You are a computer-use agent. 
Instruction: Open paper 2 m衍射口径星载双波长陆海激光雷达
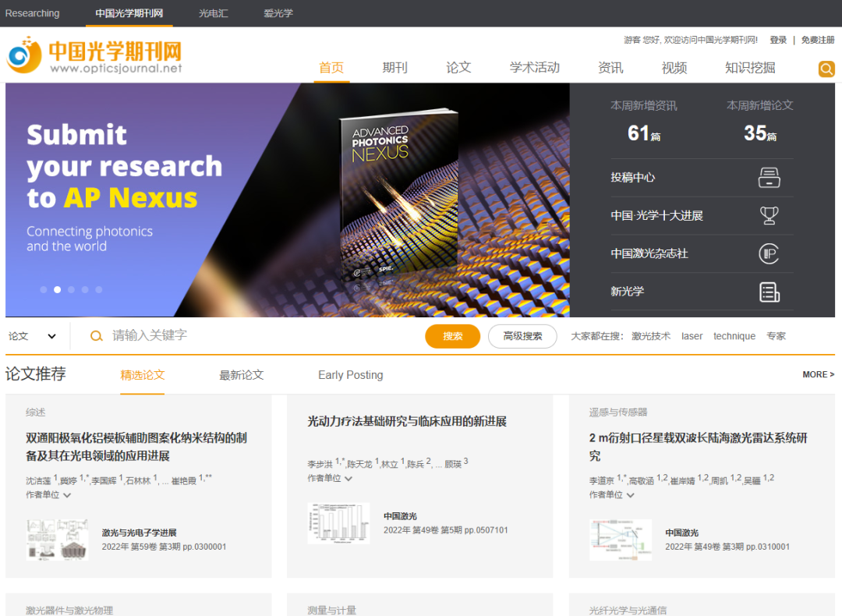[698, 447]
